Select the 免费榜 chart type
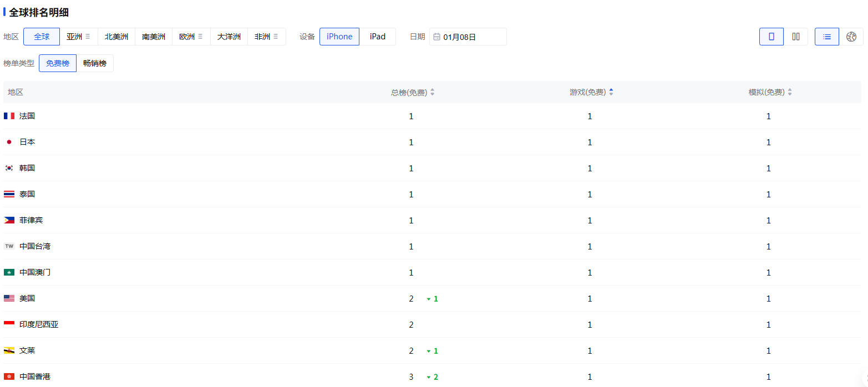 (x=58, y=63)
